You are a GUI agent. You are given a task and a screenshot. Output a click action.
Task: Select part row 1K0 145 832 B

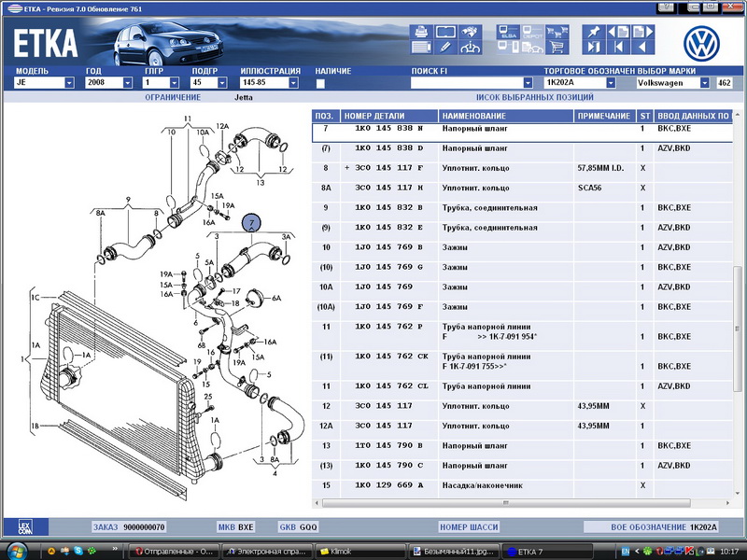[522, 213]
